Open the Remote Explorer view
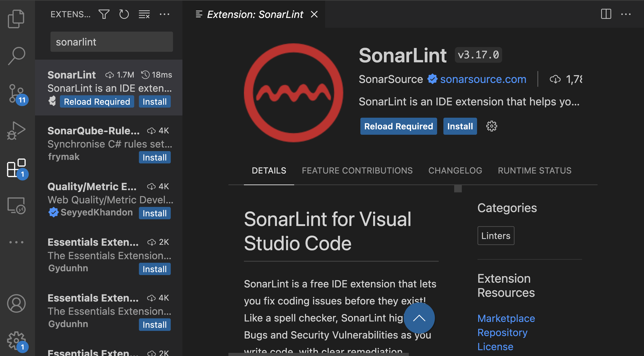 point(16,205)
